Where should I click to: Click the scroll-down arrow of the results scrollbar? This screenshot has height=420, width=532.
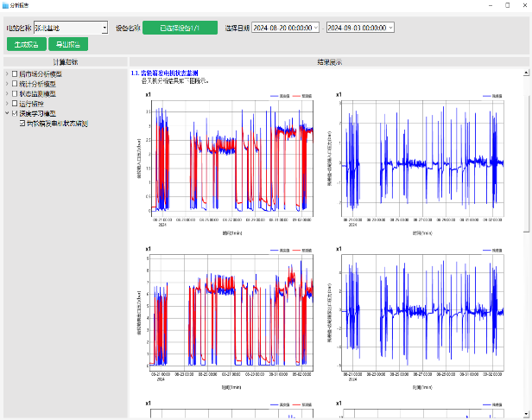pyautogui.click(x=527, y=415)
